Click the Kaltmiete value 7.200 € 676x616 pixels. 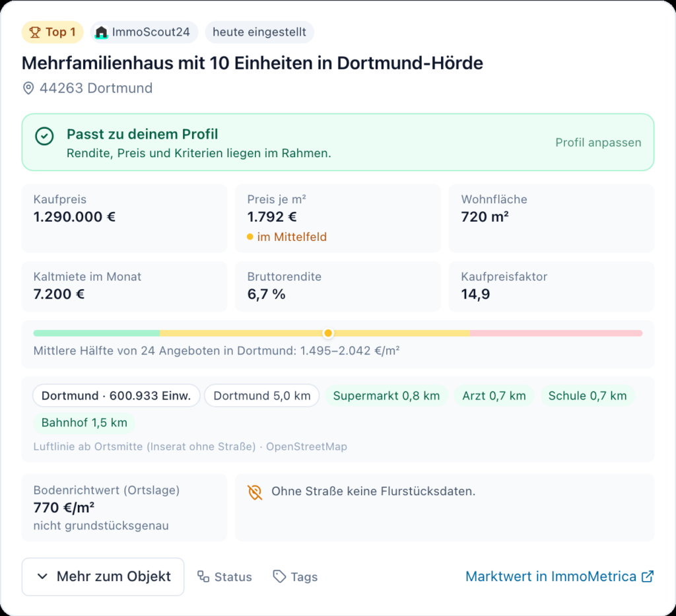click(59, 294)
